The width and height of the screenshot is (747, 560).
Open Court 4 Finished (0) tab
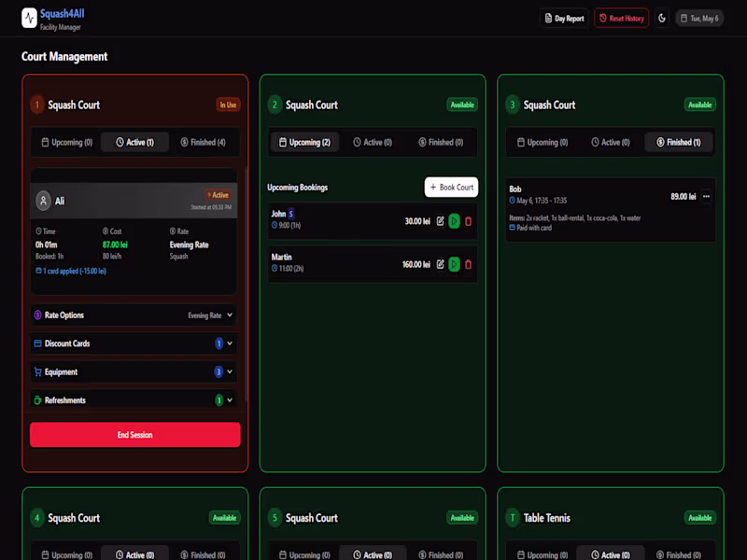pyautogui.click(x=203, y=554)
